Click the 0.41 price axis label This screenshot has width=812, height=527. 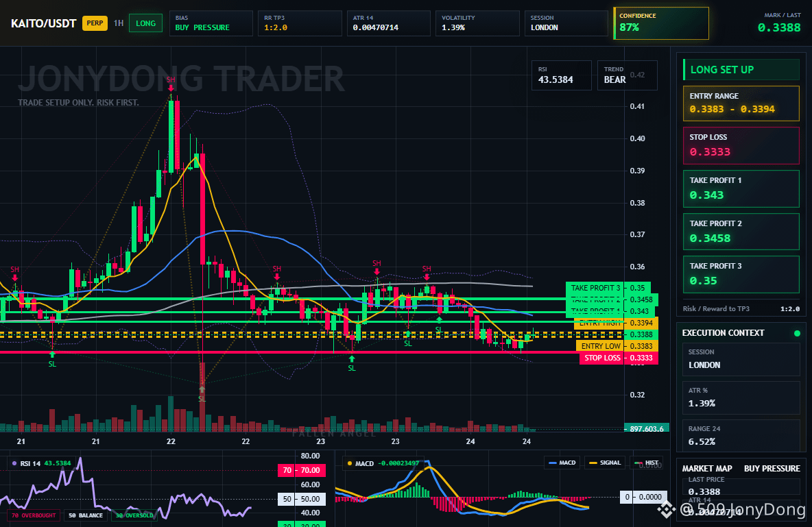[x=638, y=106]
